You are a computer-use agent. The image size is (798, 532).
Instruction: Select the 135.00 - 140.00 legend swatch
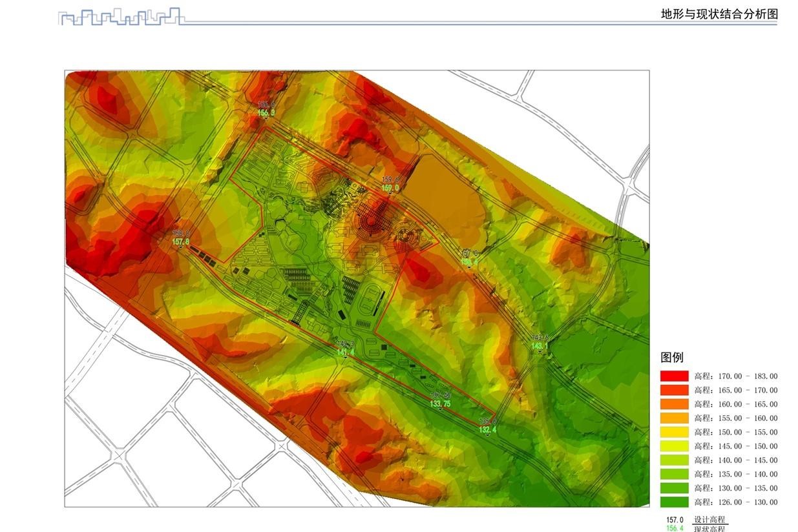[674, 474]
